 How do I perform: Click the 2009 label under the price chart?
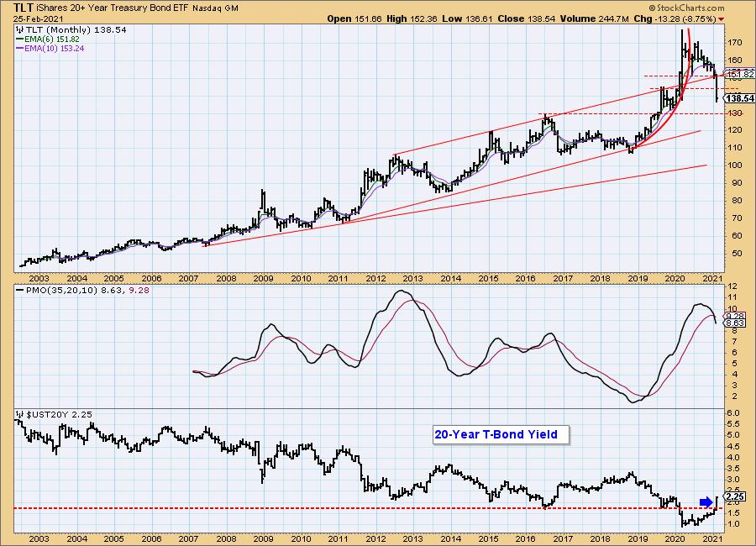tap(263, 278)
